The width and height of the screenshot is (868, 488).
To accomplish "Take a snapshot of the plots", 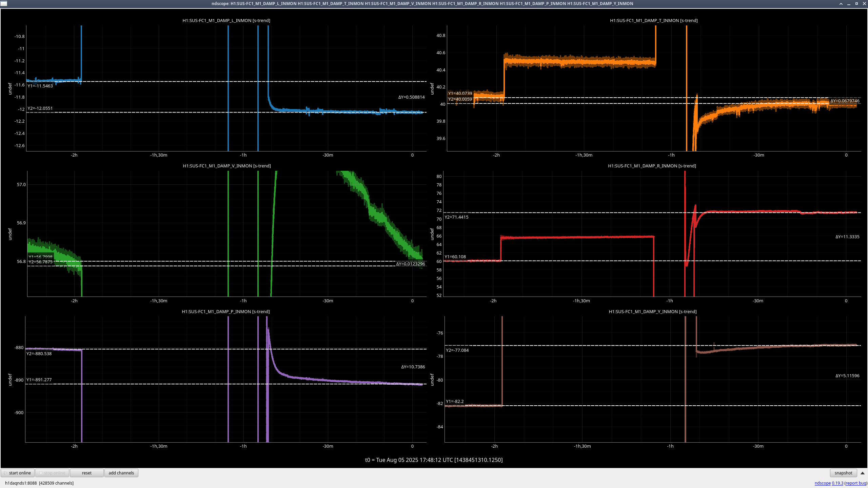I will click(843, 473).
